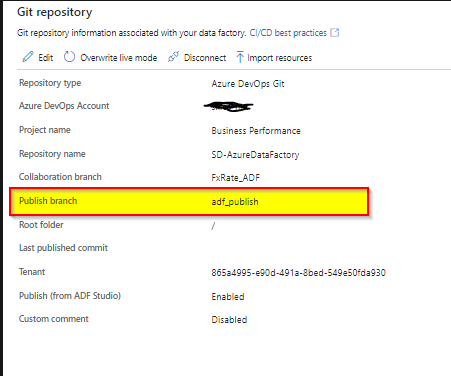This screenshot has height=376, width=451.
Task: Click Disconnect text in toolbar
Action: [205, 58]
